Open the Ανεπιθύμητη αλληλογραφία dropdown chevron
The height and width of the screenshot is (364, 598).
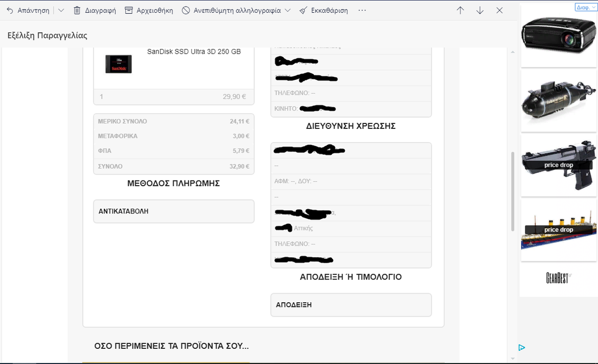pos(288,10)
